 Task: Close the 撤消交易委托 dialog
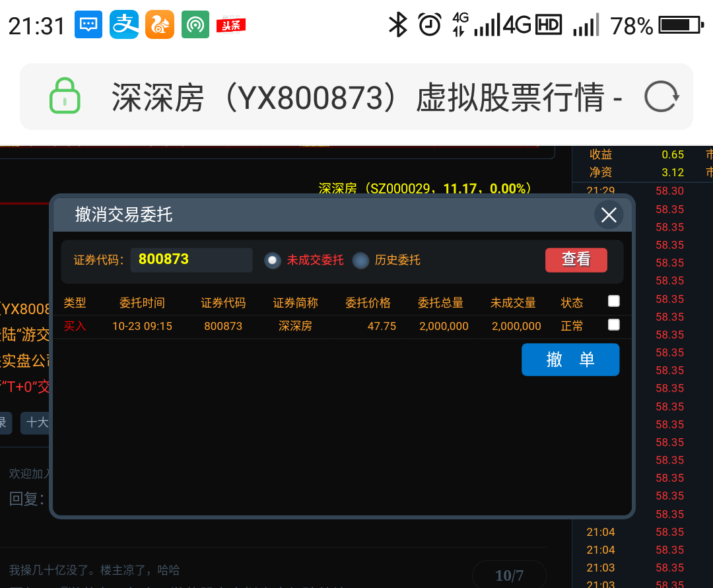608,214
